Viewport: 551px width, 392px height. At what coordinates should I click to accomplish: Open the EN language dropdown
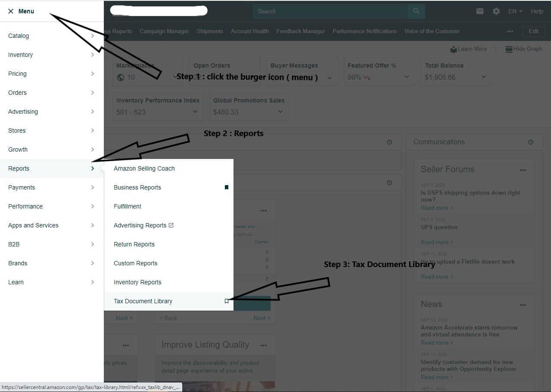tap(515, 11)
